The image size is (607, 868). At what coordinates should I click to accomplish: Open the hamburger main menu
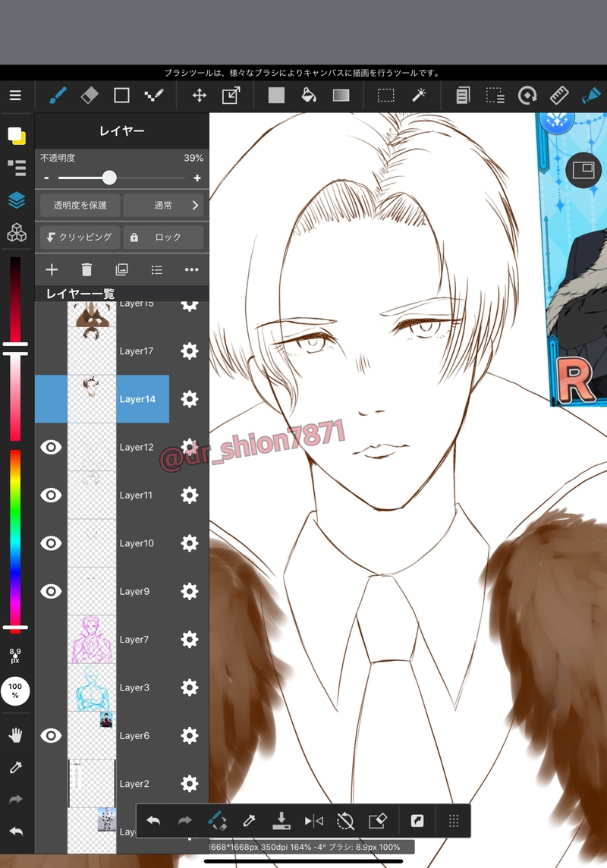[15, 95]
